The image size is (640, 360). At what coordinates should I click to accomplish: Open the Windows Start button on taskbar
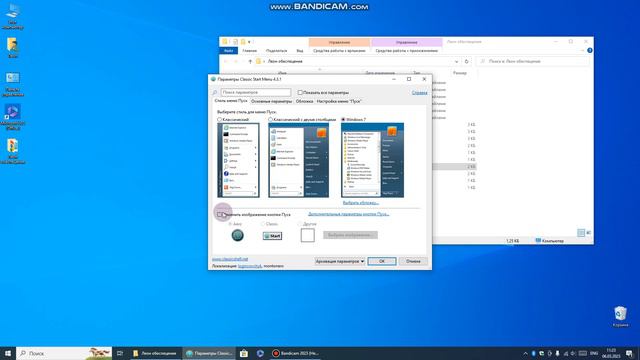pyautogui.click(x=8, y=353)
